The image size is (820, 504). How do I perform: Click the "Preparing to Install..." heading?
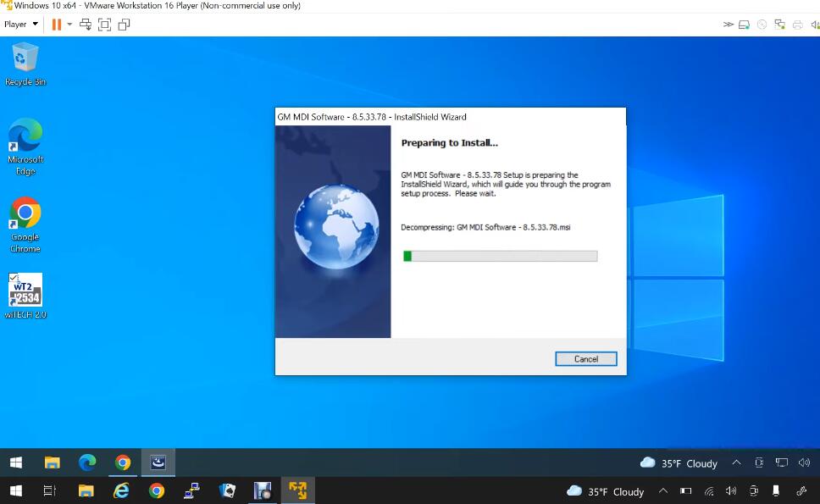tap(449, 143)
